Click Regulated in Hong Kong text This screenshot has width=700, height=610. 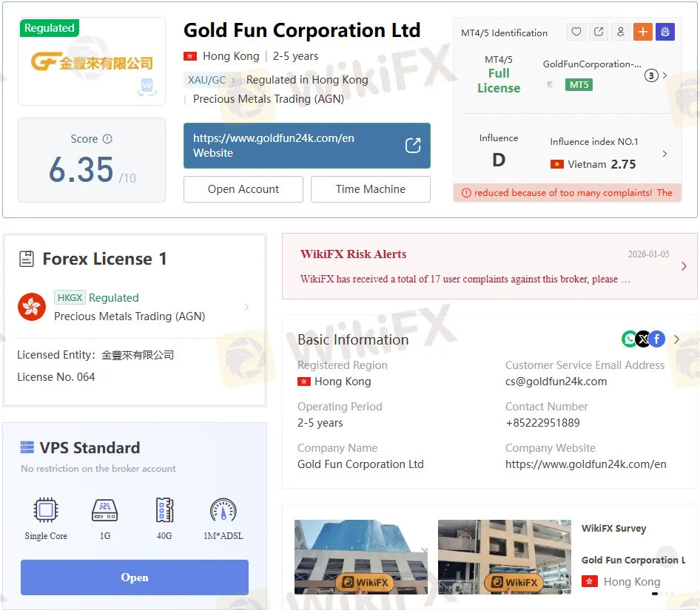(x=307, y=80)
